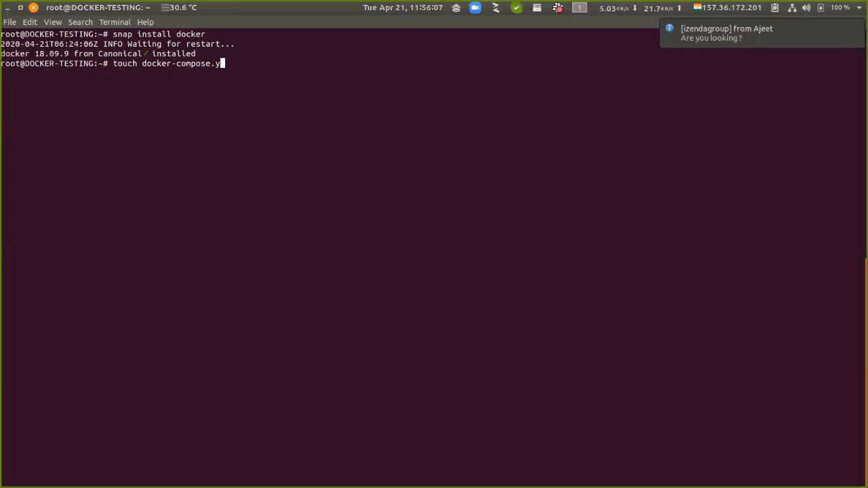Open the Zoom icon in the top panel
The image size is (868, 488).
click(475, 7)
